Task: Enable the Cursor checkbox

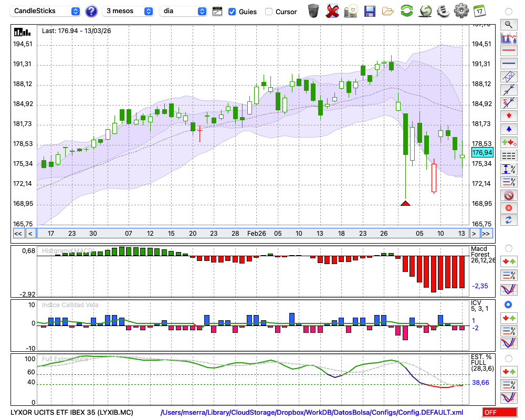Action: click(268, 12)
